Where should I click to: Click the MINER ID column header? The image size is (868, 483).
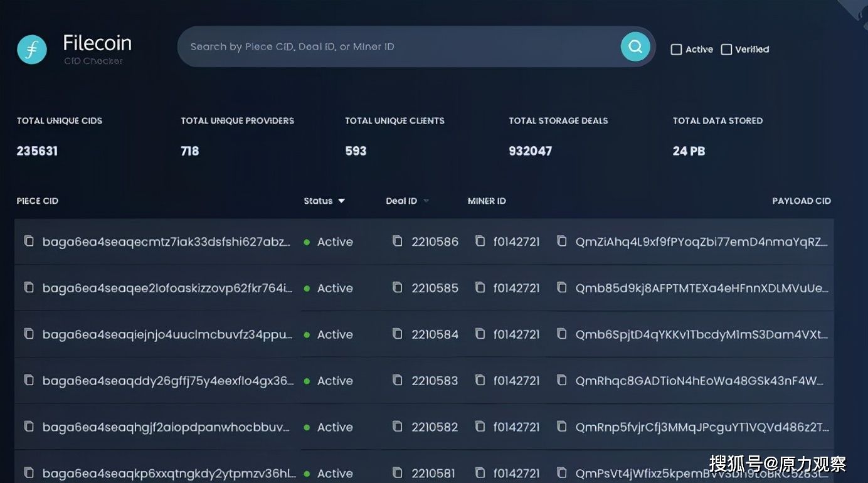point(487,201)
